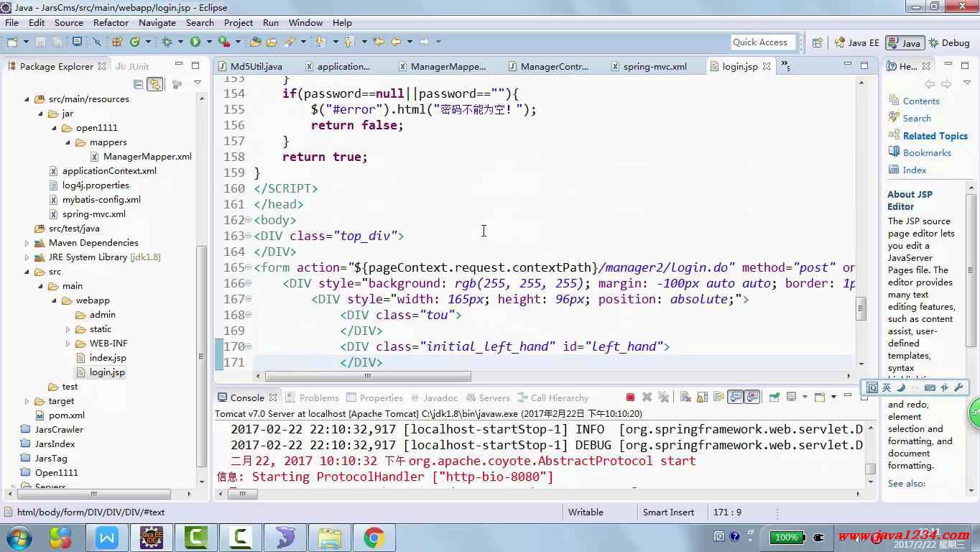Click the editor vertical scrollbar thumb
Viewport: 980px width, 552px height.
point(861,309)
